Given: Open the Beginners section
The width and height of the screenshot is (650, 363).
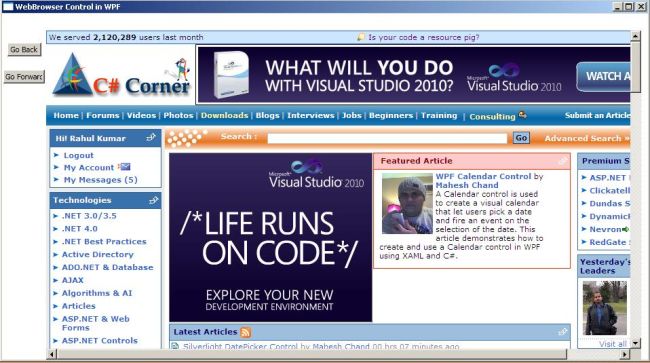Looking at the screenshot, I should (391, 116).
